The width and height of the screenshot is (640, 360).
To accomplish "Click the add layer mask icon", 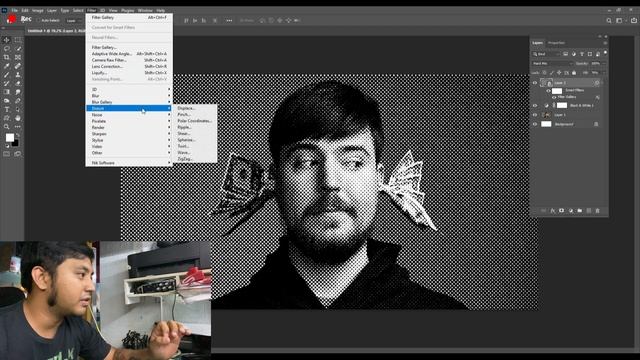I will (x=561, y=211).
